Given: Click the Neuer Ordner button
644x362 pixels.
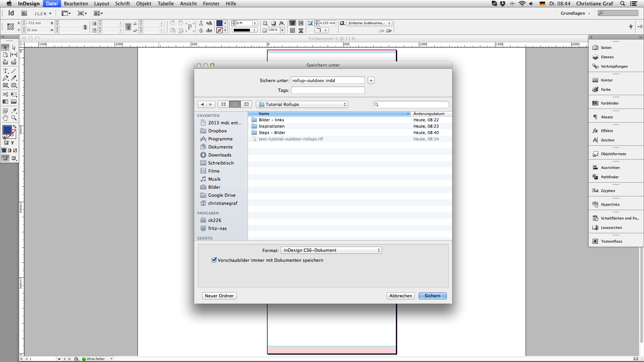Looking at the screenshot, I should pos(219,296).
